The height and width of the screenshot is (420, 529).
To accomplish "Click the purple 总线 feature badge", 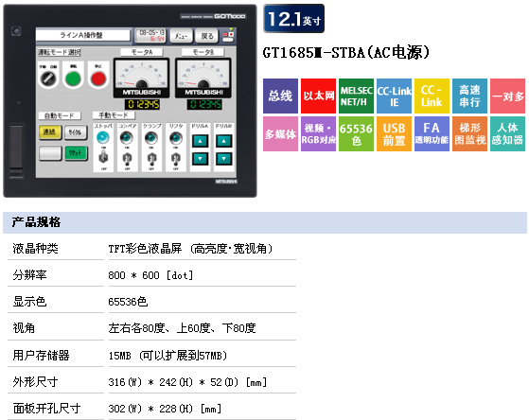I will pos(280,96).
